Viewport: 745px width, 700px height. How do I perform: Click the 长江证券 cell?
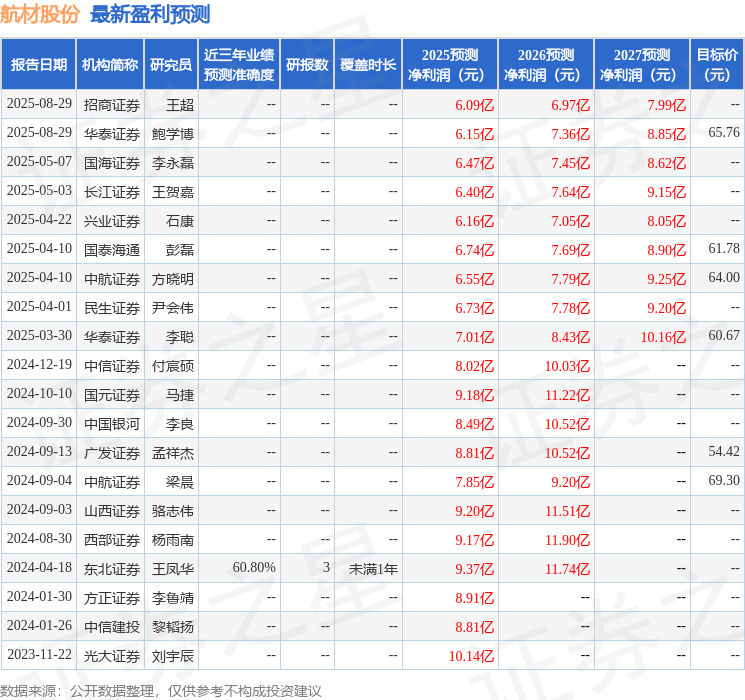coord(112,192)
